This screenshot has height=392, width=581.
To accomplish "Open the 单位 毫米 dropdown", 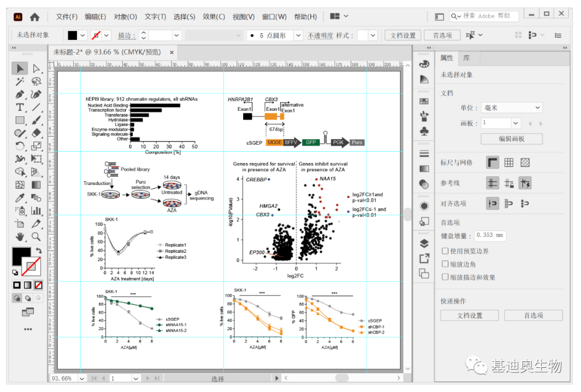I will point(512,108).
